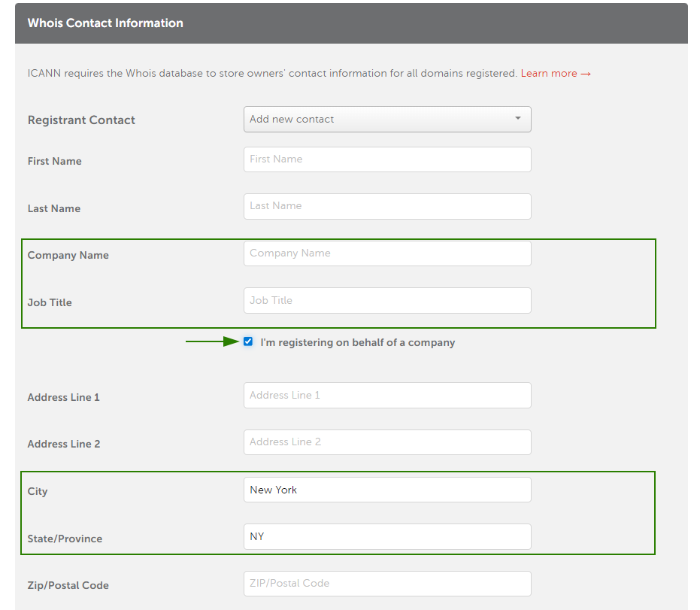The height and width of the screenshot is (610, 700).
Task: Select the Address Line 2 field
Action: click(x=387, y=442)
